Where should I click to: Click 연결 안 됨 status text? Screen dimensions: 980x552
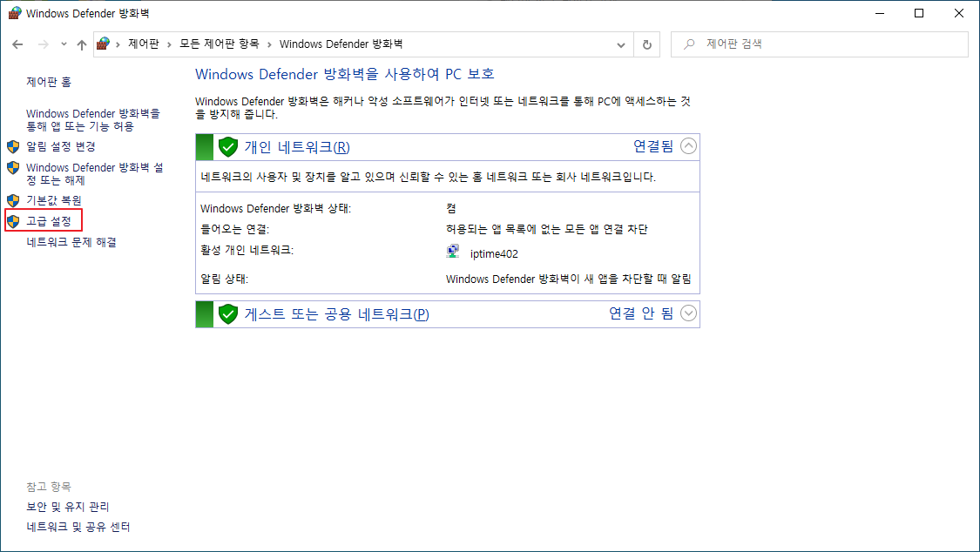coord(641,313)
